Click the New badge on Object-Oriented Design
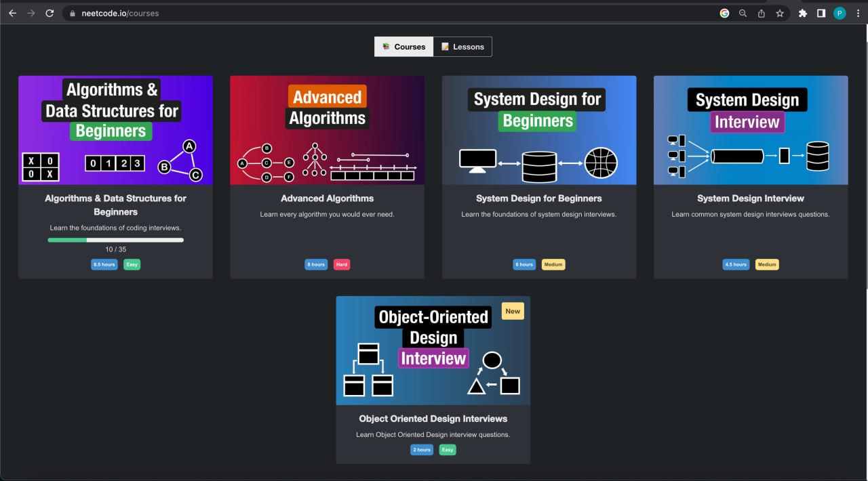Image resolution: width=868 pixels, height=481 pixels. (x=513, y=311)
